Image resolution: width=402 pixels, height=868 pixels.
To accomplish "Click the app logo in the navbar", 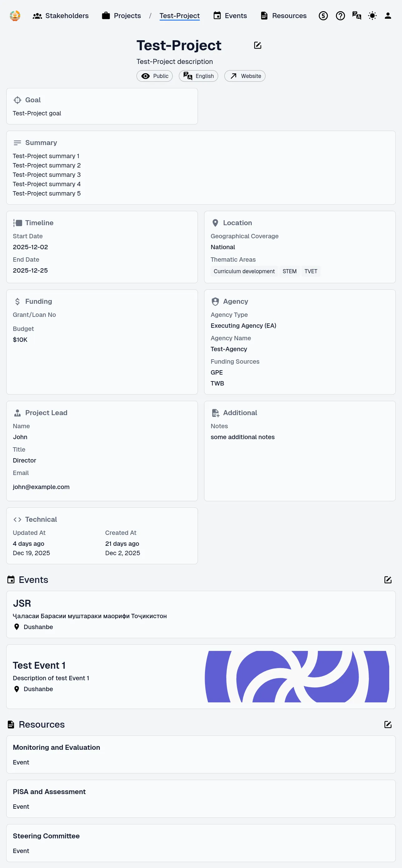I will click(x=15, y=16).
